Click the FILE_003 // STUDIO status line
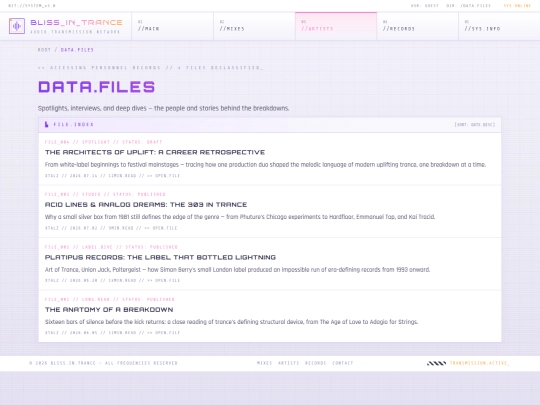Screen dimensions: 540x405 tap(105, 194)
